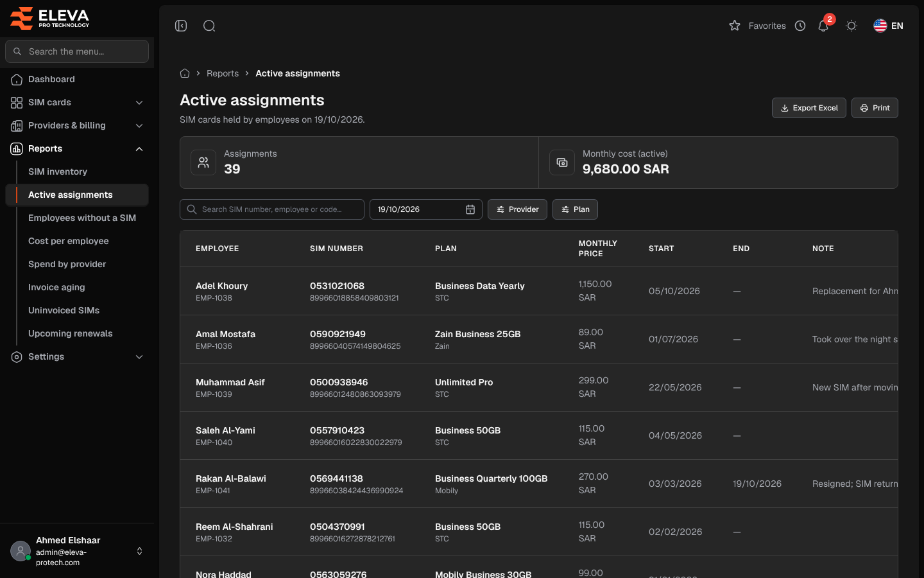Image resolution: width=924 pixels, height=578 pixels.
Task: Open notifications bell with 2 badge
Action: (x=824, y=24)
